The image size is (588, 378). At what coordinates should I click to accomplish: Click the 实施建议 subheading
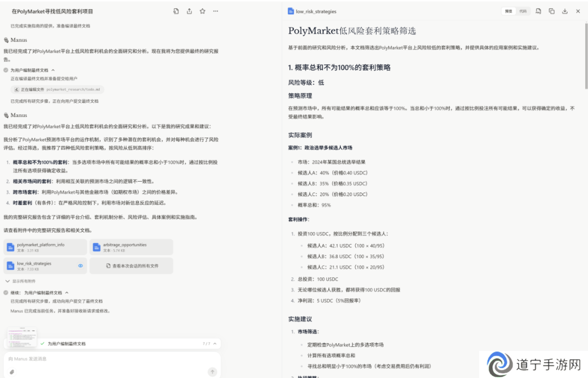tap(300, 319)
